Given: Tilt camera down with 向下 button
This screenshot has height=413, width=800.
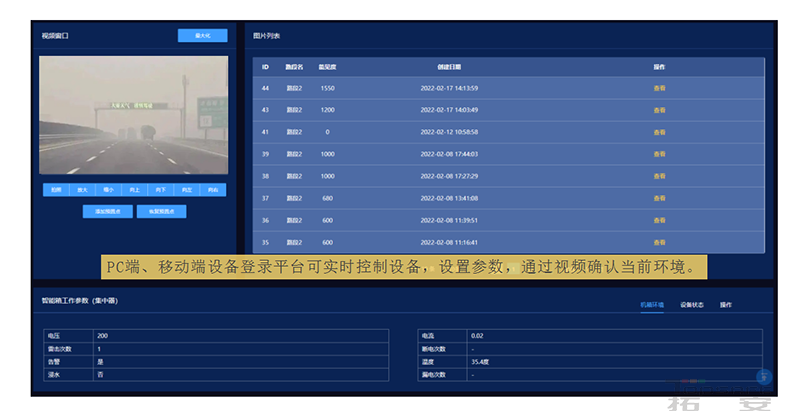Looking at the screenshot, I should (160, 190).
